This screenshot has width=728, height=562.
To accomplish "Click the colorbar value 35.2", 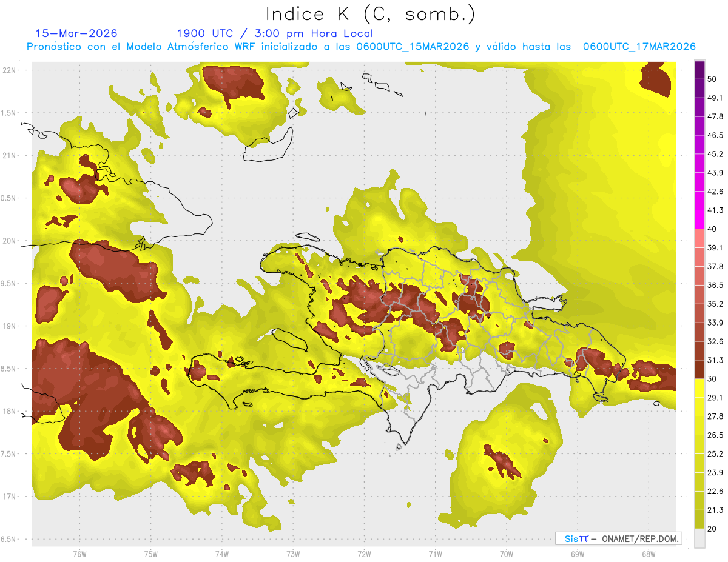I will tap(715, 304).
